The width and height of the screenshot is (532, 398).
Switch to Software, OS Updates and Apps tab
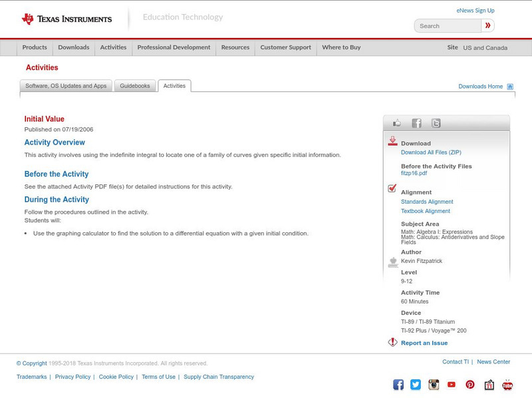(x=66, y=86)
